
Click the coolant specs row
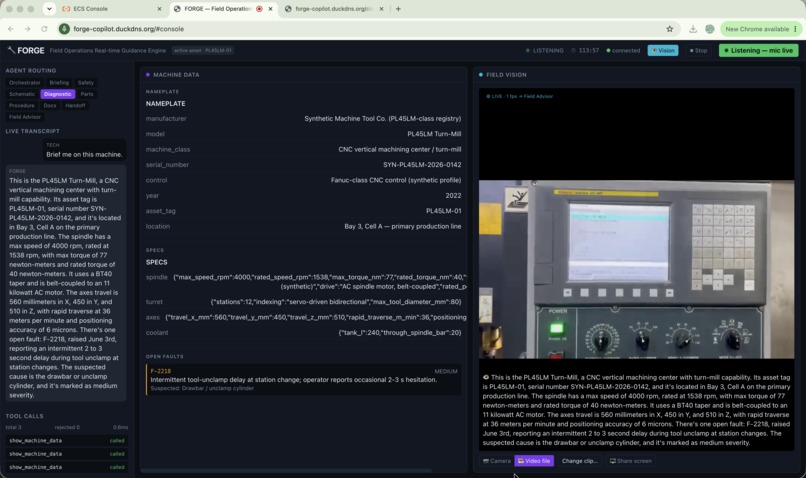303,333
